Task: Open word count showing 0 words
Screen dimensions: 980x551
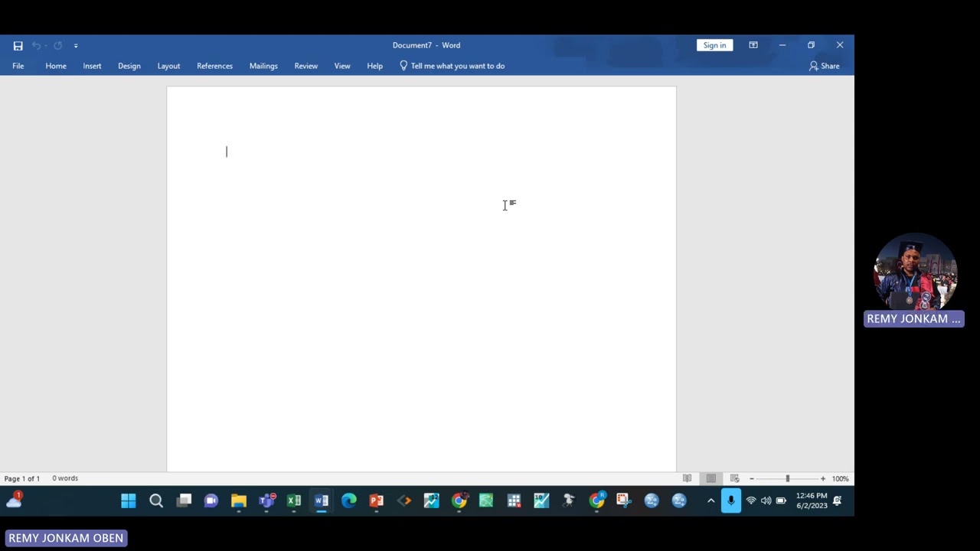Action: click(65, 478)
